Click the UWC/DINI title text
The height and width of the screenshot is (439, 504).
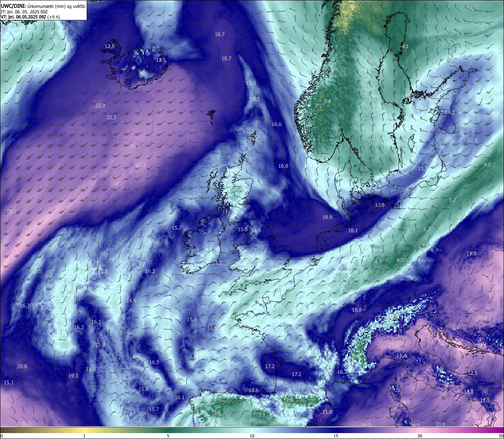[13, 6]
